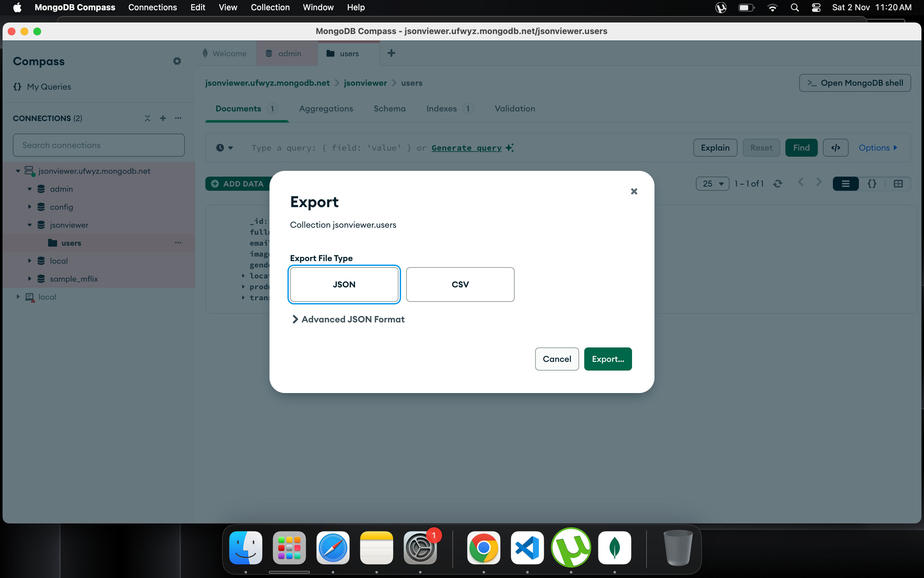Collapse the admin database node
The height and width of the screenshot is (578, 924).
(x=30, y=189)
